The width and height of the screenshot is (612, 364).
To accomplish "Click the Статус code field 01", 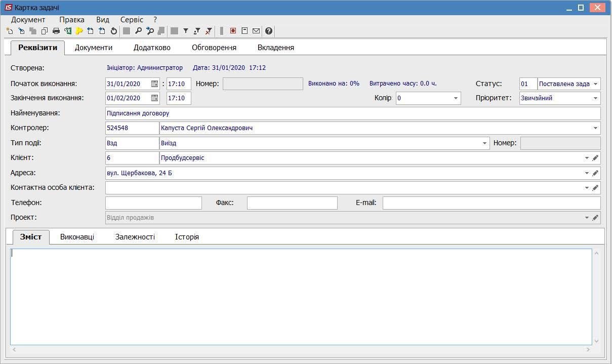I will click(x=528, y=84).
